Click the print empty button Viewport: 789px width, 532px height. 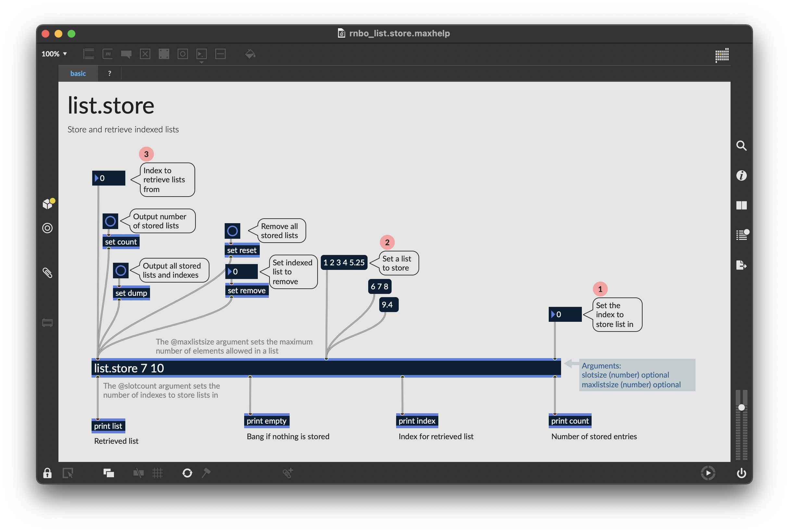tap(266, 420)
